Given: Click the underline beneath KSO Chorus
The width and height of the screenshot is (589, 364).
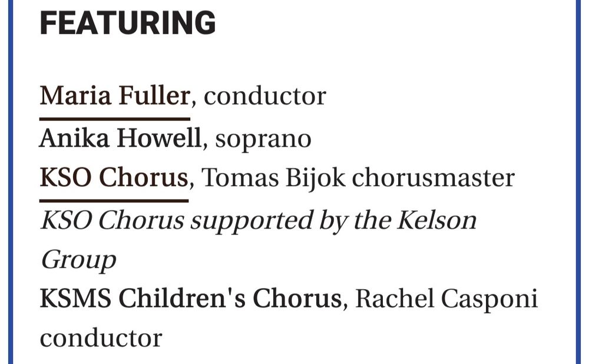Looking at the screenshot, I should point(114,201).
